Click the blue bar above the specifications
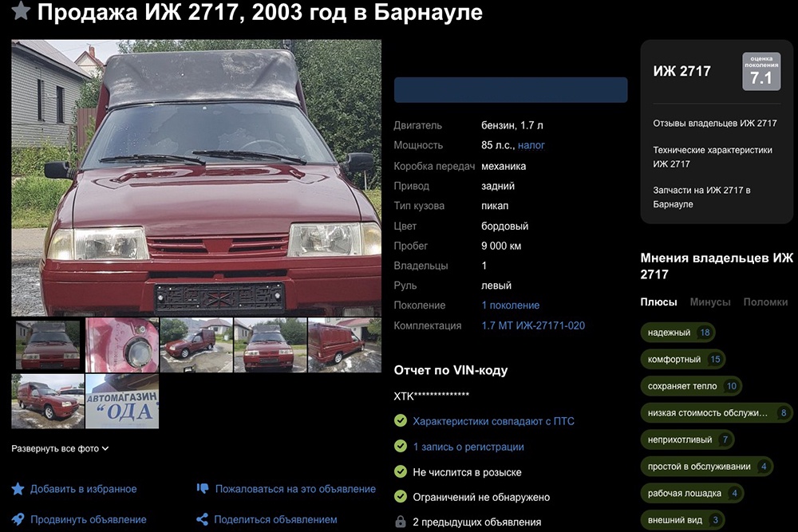798x532 pixels. [511, 90]
